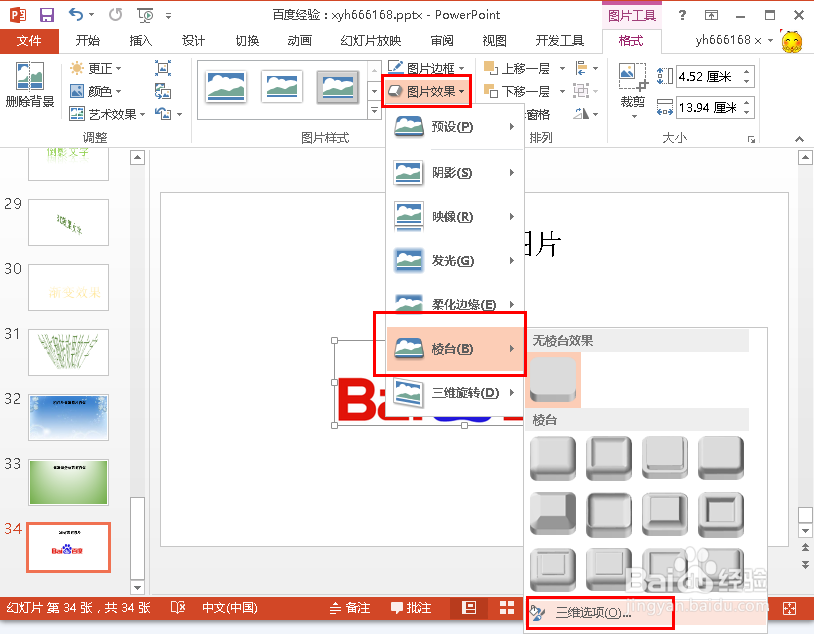The width and height of the screenshot is (814, 634).
Task: Open the 柔化边缘(E) soft edges submenu
Action: [x=455, y=304]
